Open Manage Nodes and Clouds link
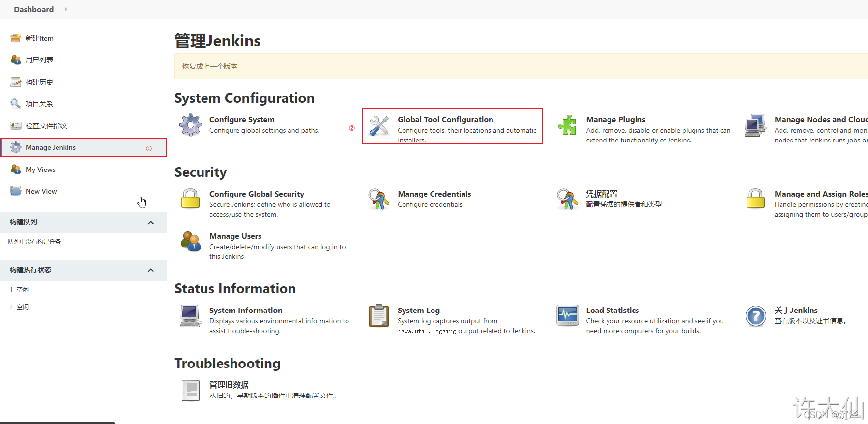This screenshot has width=868, height=424. 821,119
